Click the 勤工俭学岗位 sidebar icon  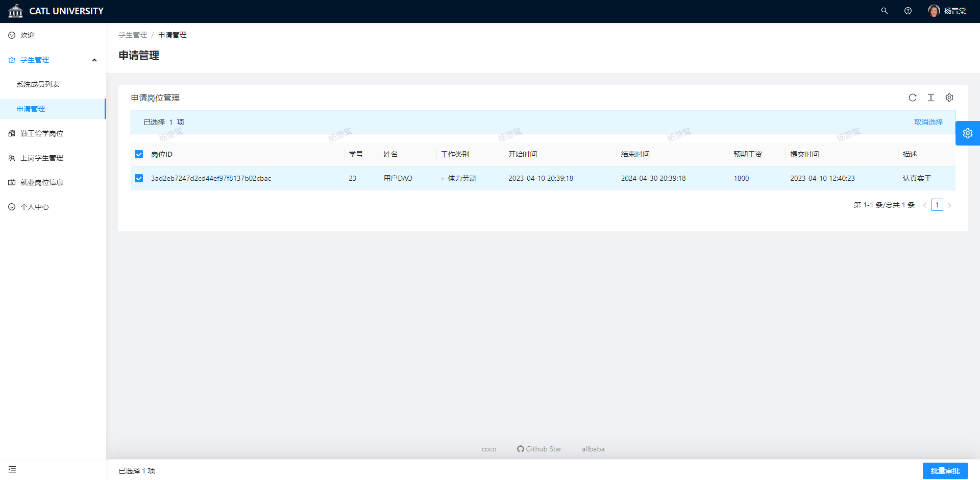[x=12, y=133]
